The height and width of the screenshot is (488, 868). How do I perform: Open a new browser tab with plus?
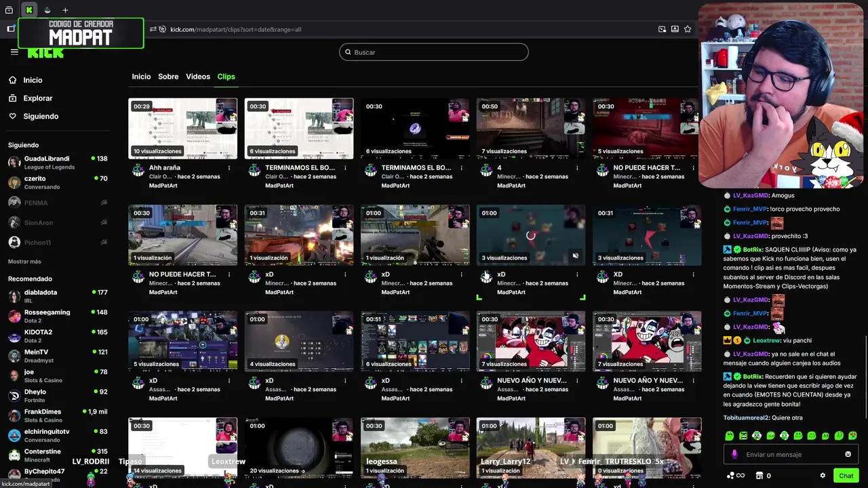click(x=65, y=10)
